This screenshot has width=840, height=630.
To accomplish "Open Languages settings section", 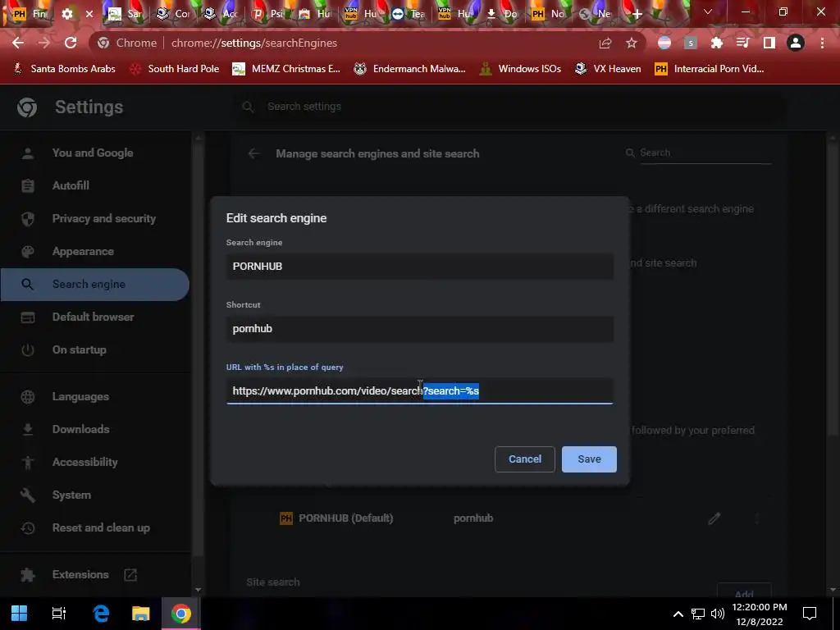I will point(80,397).
